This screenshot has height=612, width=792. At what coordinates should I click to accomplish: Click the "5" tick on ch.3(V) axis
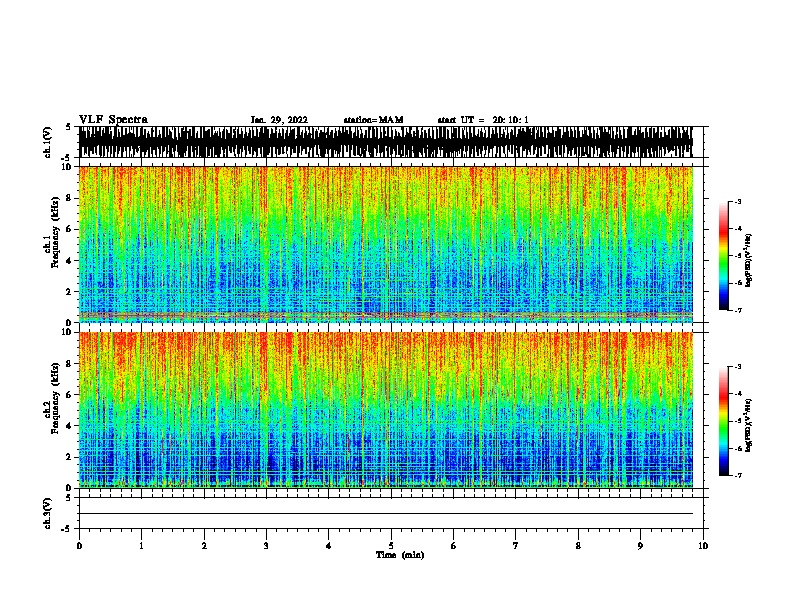68,498
